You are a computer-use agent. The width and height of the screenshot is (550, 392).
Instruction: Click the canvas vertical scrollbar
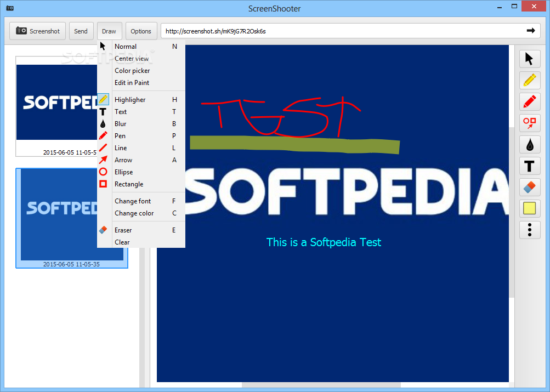tap(512, 213)
